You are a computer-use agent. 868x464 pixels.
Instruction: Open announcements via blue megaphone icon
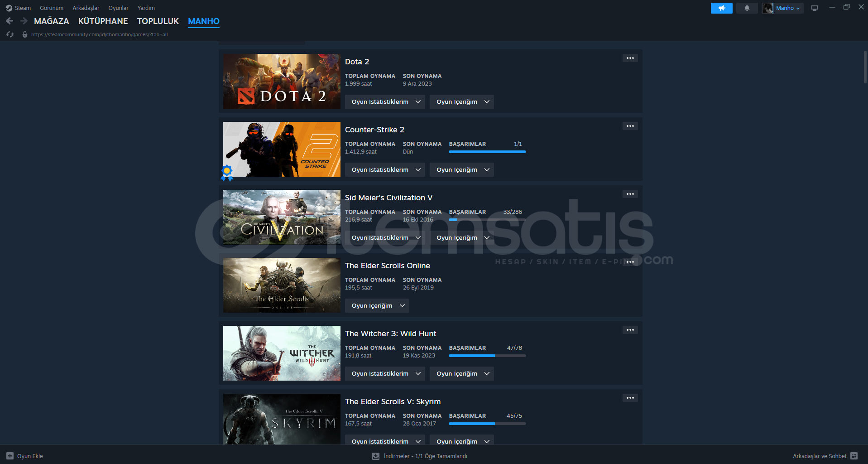click(x=722, y=8)
